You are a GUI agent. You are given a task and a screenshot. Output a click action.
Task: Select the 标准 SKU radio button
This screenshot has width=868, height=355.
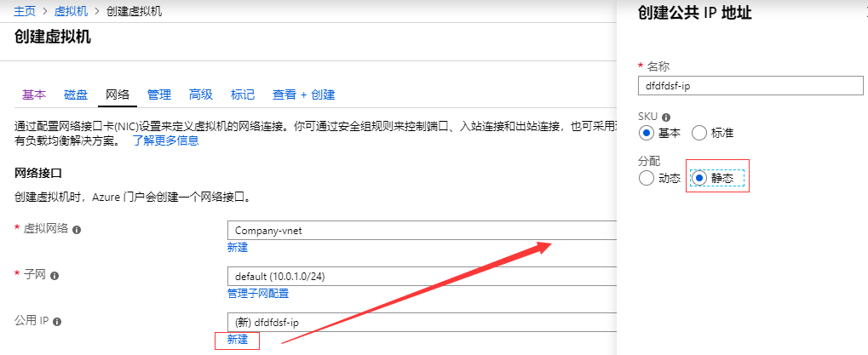click(x=699, y=133)
